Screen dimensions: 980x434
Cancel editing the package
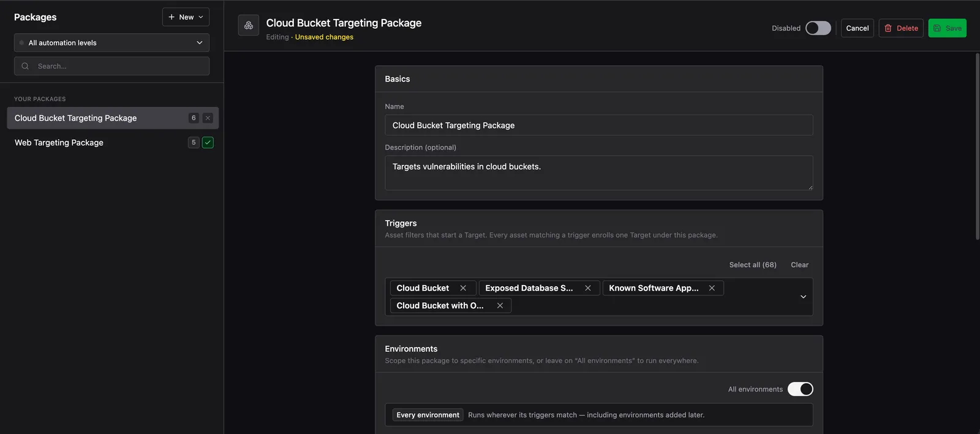[858, 28]
